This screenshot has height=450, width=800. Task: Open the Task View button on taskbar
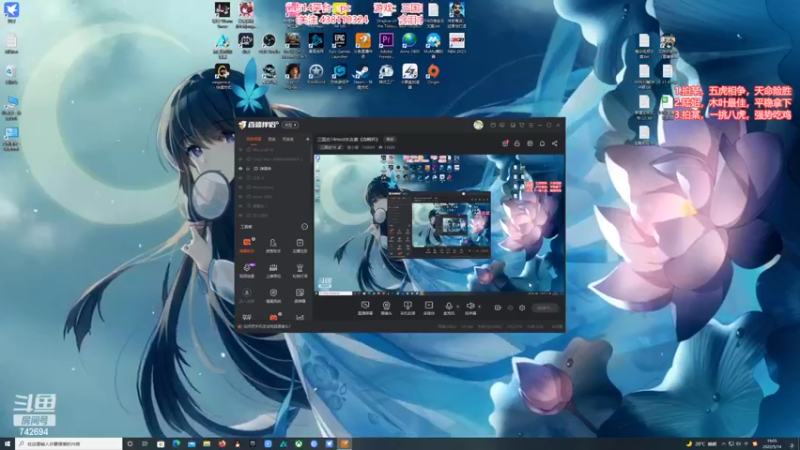pos(145,444)
